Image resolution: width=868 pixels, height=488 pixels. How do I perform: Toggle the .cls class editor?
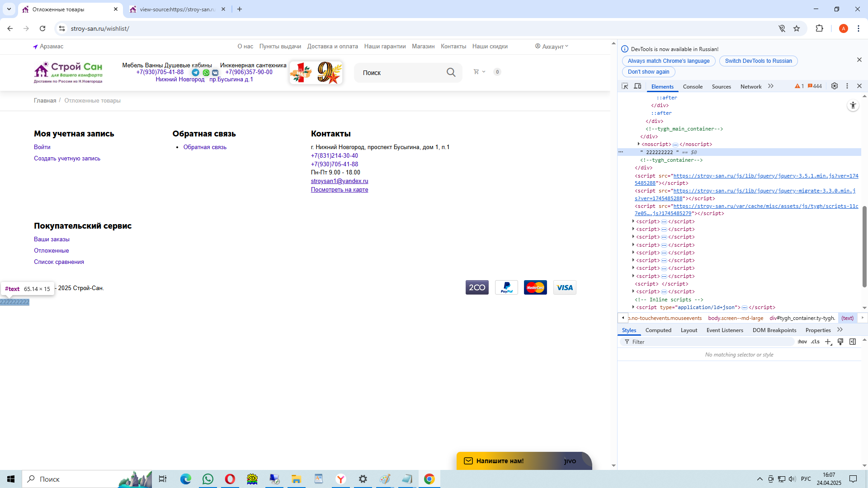(815, 342)
